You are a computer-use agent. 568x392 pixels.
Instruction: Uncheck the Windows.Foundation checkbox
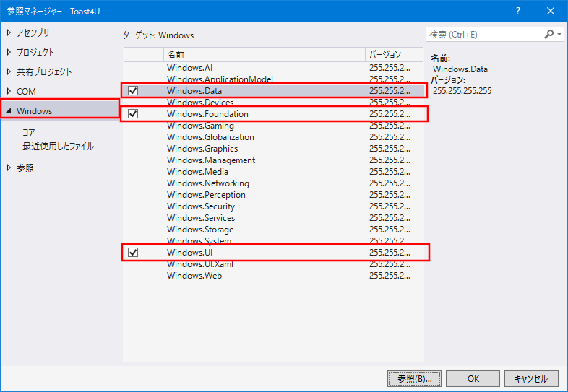[x=133, y=114]
